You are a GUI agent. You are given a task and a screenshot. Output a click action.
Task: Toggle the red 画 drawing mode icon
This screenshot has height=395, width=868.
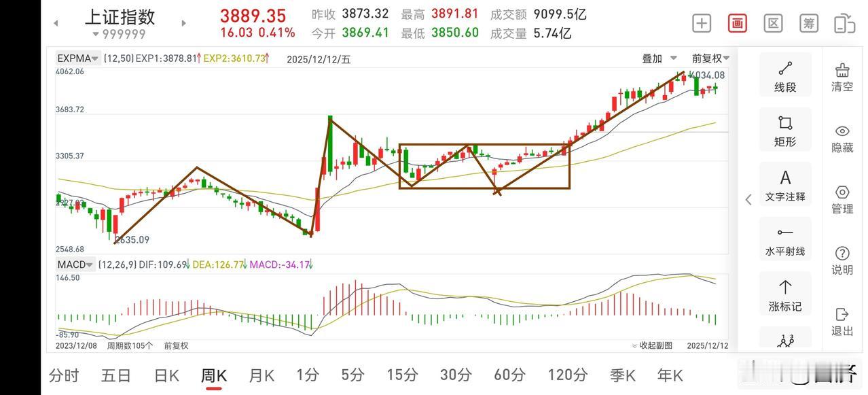(x=738, y=23)
